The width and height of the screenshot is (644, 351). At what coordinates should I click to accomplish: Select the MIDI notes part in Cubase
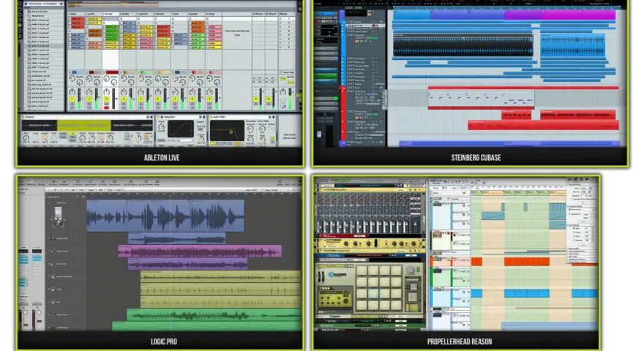(x=481, y=99)
